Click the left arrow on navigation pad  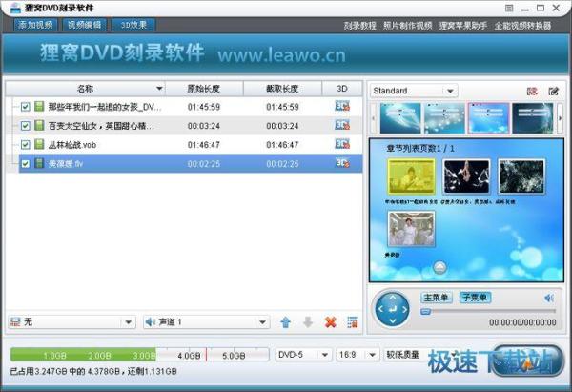click(x=380, y=309)
